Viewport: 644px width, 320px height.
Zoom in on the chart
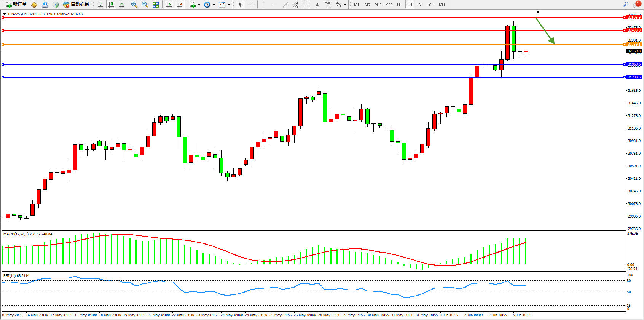134,5
